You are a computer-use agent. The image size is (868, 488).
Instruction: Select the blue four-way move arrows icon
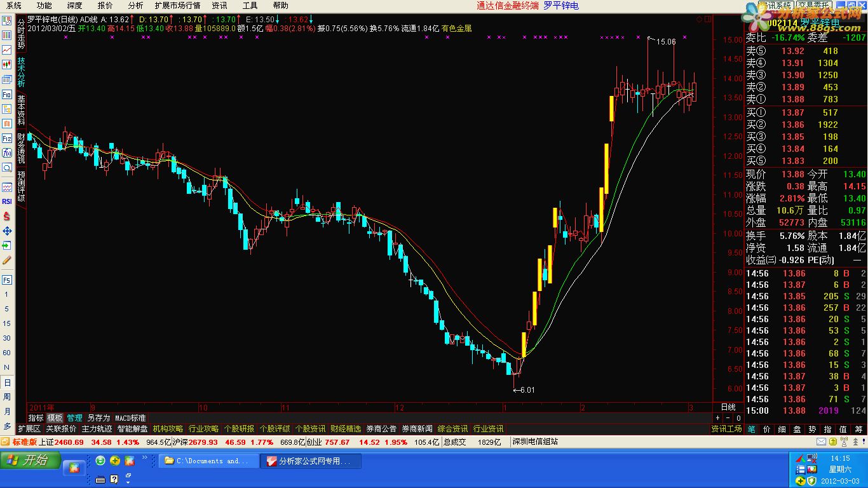7,231
